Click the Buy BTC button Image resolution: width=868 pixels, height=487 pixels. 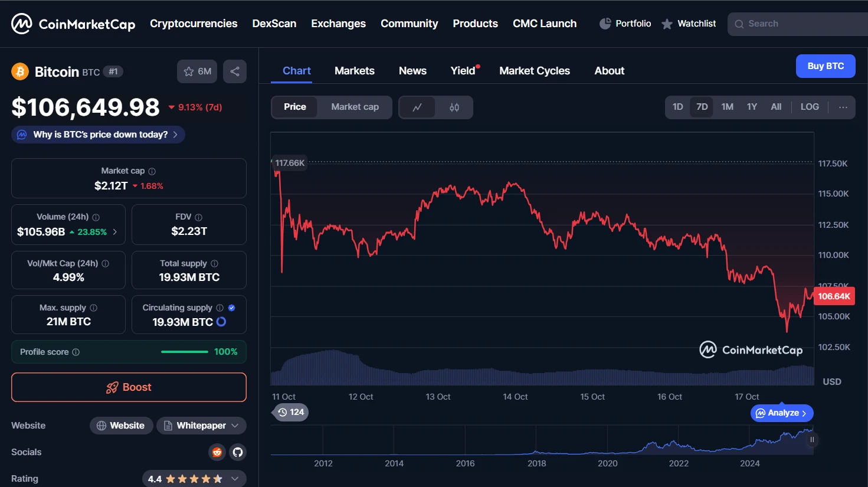pos(825,66)
